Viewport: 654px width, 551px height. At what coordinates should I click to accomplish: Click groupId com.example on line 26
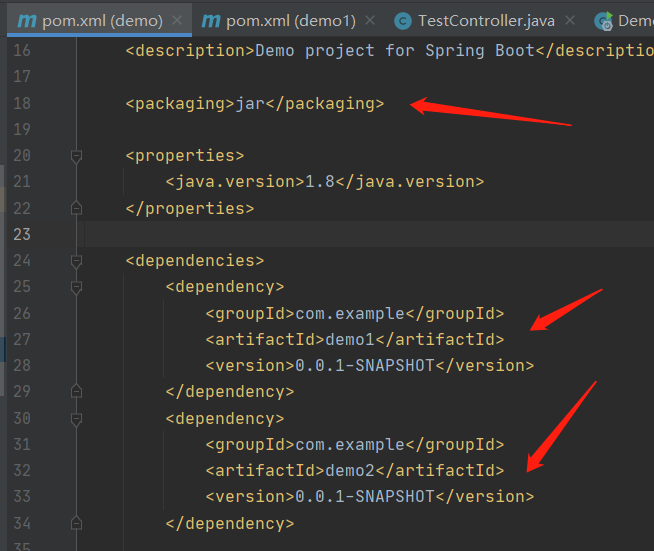(x=355, y=313)
